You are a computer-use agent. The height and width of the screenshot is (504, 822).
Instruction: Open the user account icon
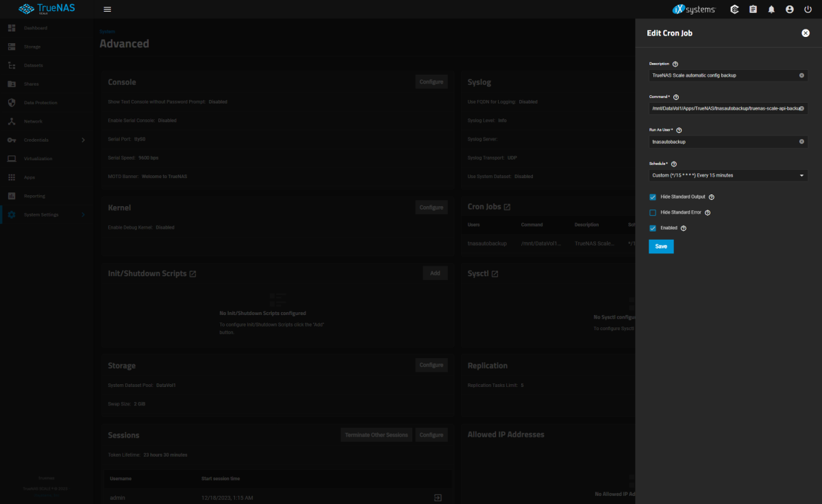click(789, 10)
